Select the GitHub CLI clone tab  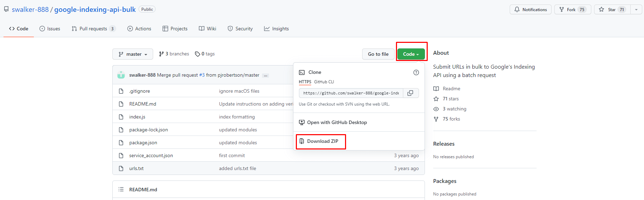(324, 82)
